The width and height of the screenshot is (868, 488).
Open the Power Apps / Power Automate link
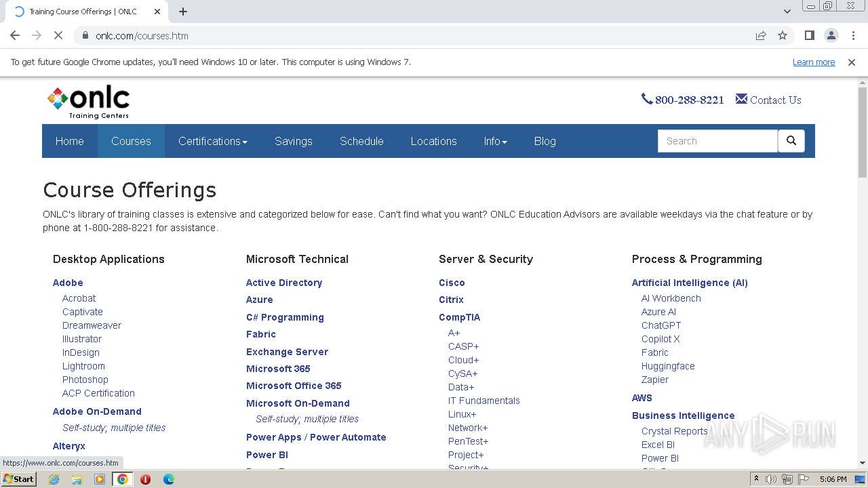click(x=316, y=437)
